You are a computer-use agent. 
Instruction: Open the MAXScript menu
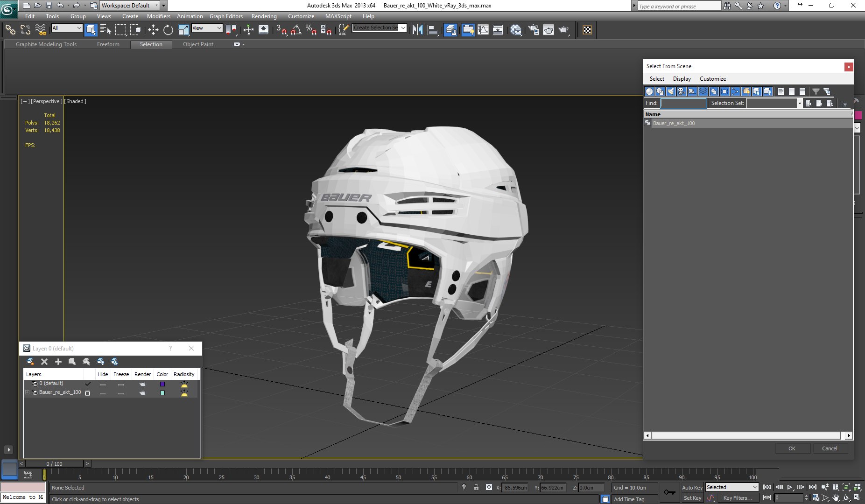click(338, 16)
